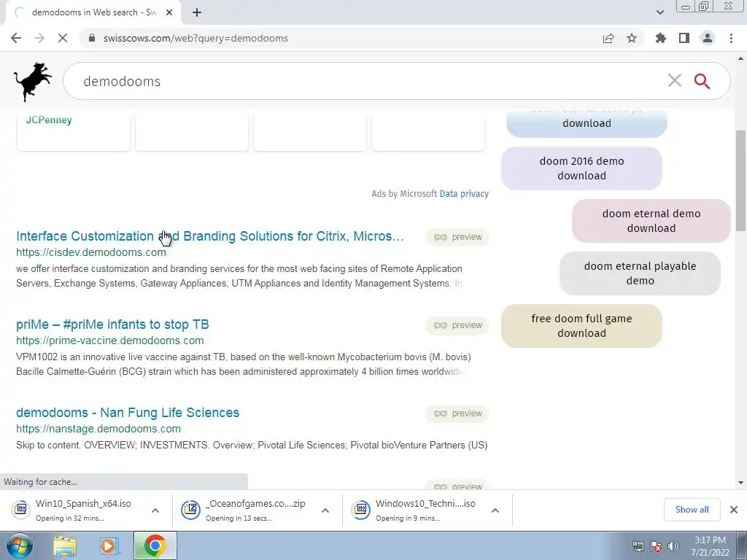Select doom 2016 demo download suggestion
747x560 pixels.
tap(581, 168)
